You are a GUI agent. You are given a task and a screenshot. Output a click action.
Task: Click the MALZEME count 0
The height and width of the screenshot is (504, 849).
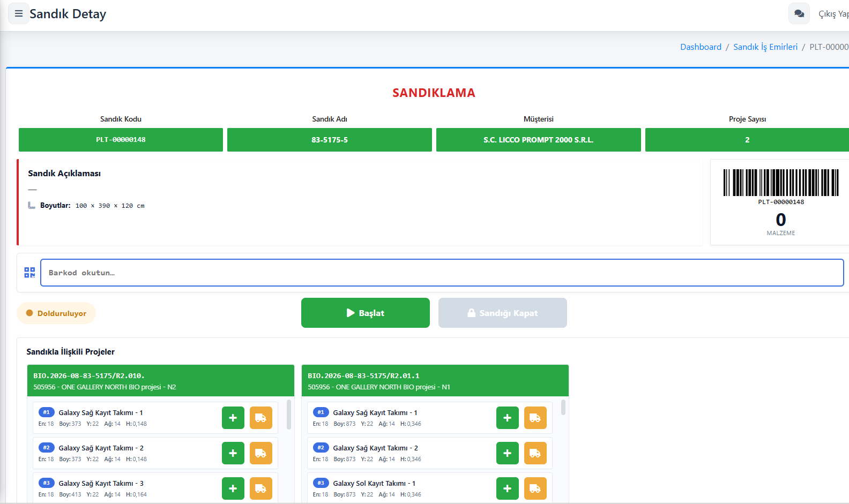(x=781, y=220)
